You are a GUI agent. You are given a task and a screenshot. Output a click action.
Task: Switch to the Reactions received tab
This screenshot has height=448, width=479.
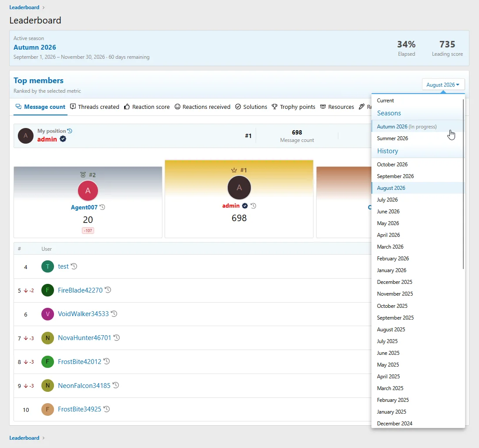pyautogui.click(x=202, y=107)
